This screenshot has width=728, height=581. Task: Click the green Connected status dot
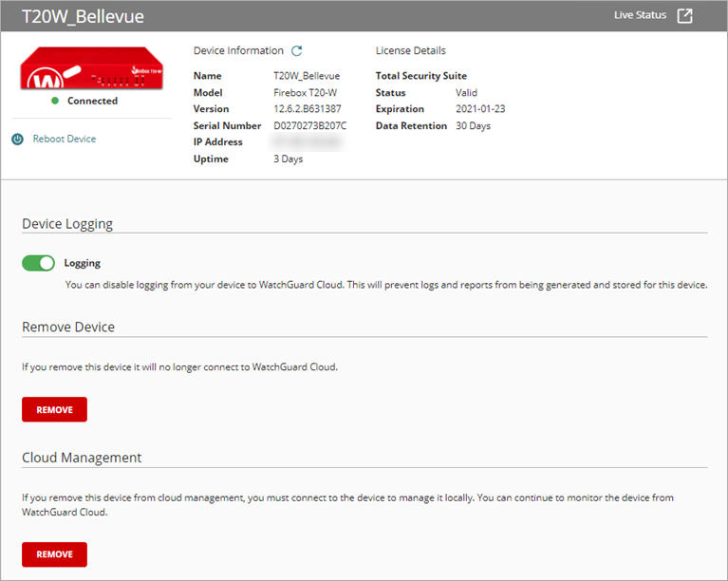click(55, 101)
